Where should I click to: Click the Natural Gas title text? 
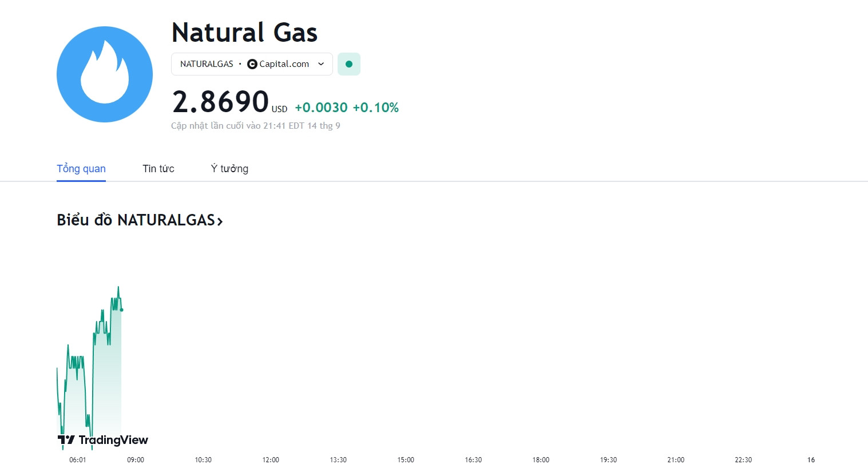244,33
